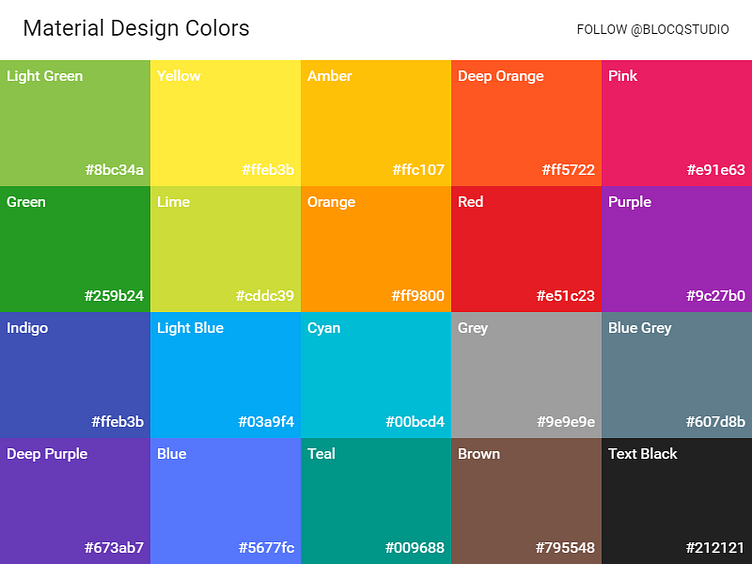Select the Light Green color swatch
Image resolution: width=752 pixels, height=564 pixels.
(x=75, y=123)
